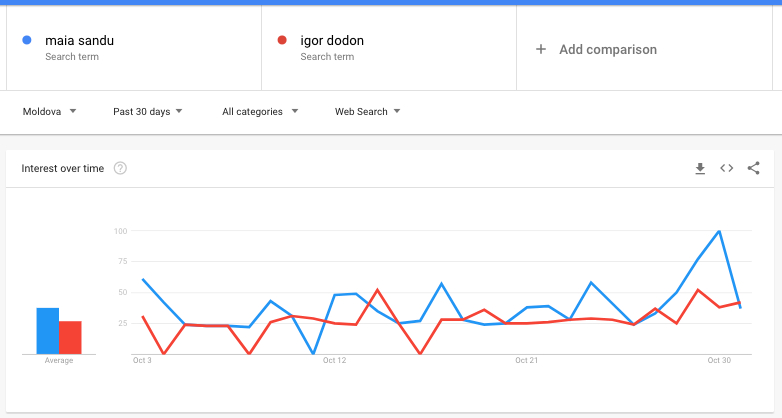Click Add comparison
The height and width of the screenshot is (418, 782).
pyautogui.click(x=608, y=49)
